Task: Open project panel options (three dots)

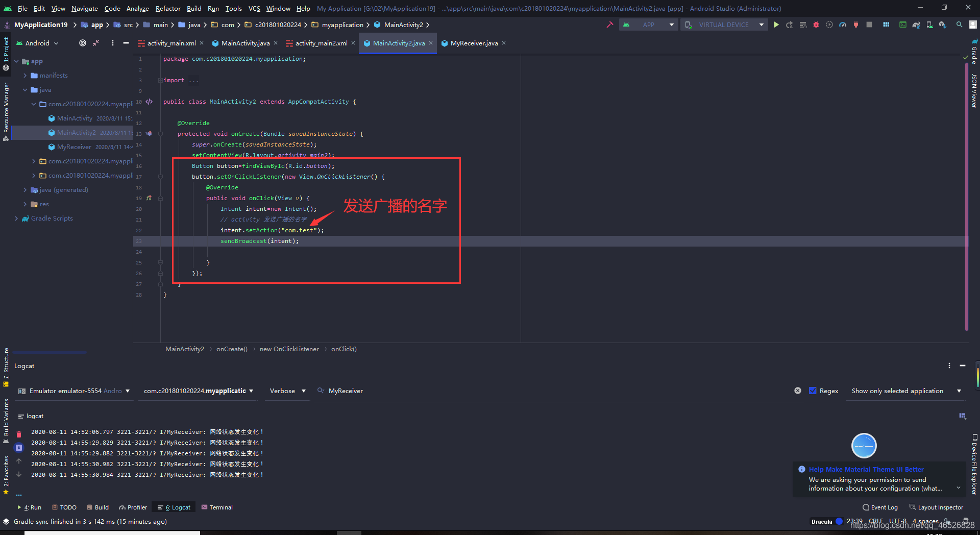Action: click(x=113, y=43)
